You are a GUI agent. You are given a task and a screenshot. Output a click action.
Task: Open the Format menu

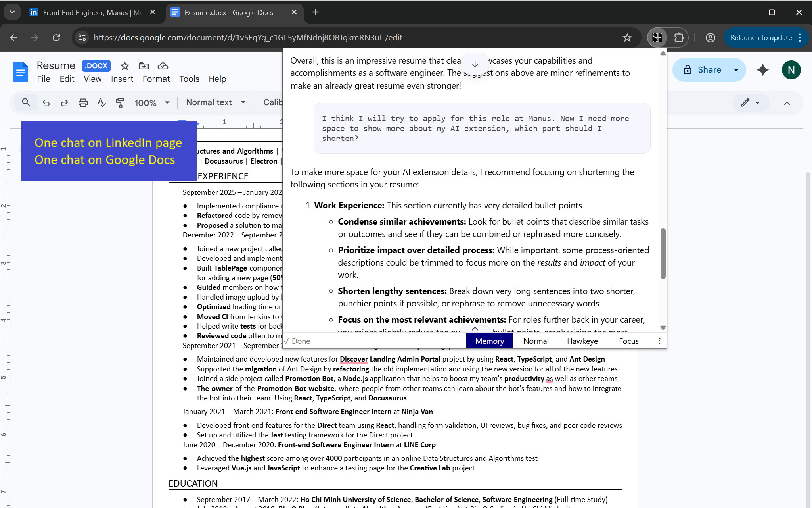[156, 79]
